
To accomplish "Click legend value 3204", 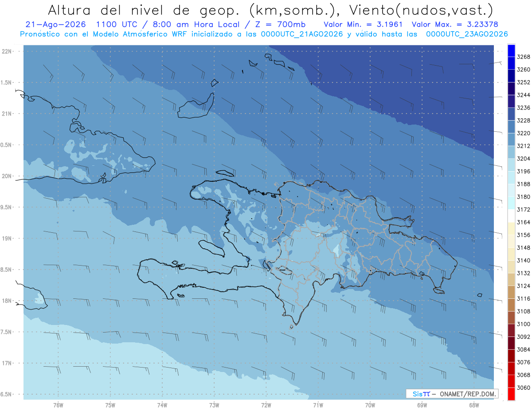I will pyautogui.click(x=524, y=159).
